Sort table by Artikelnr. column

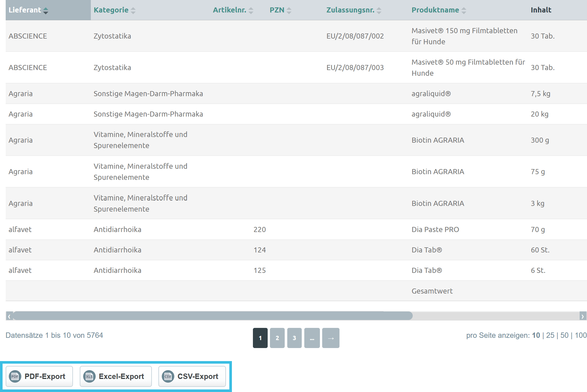click(233, 10)
